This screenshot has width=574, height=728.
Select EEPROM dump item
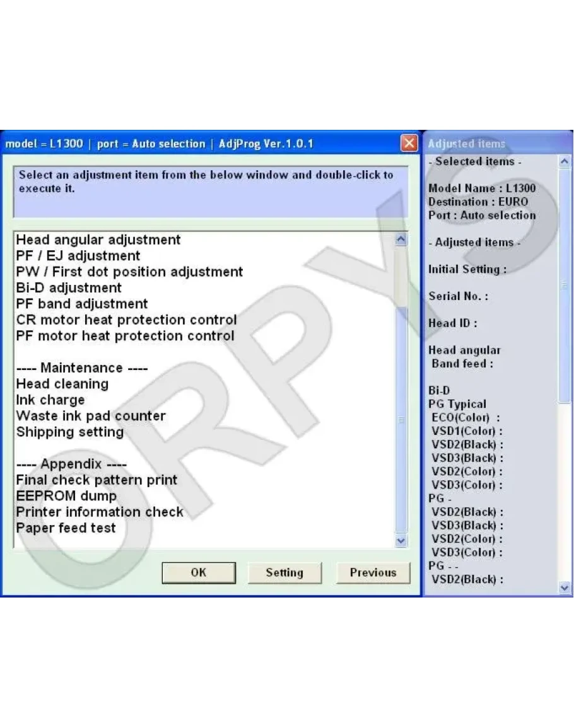(66, 496)
